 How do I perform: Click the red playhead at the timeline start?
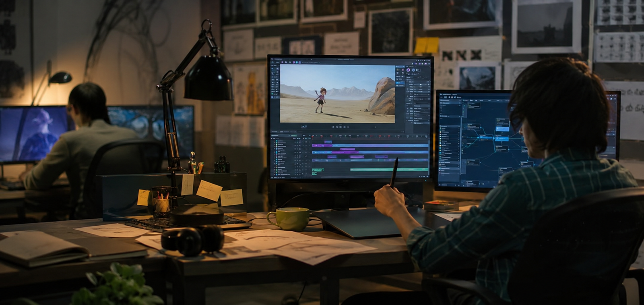click(x=312, y=138)
